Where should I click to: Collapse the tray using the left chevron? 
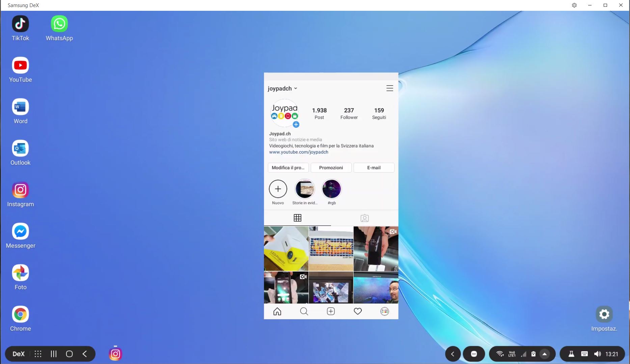[453, 354]
